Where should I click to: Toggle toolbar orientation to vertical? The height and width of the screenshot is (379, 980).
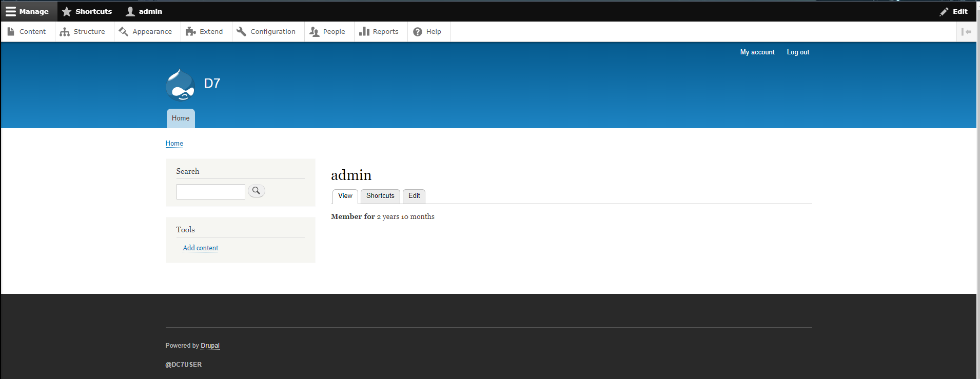966,32
